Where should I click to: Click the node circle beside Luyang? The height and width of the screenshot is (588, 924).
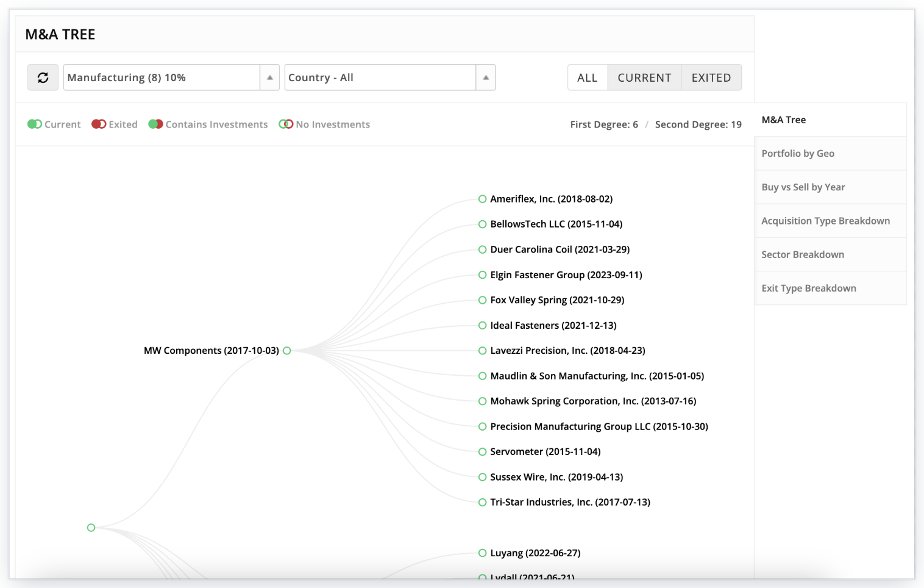[481, 553]
